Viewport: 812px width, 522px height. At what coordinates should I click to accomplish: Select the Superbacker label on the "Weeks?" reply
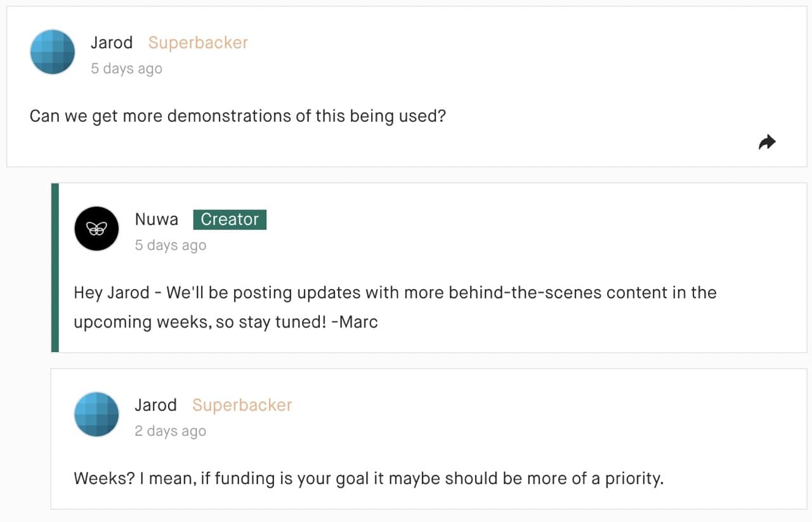pyautogui.click(x=242, y=405)
